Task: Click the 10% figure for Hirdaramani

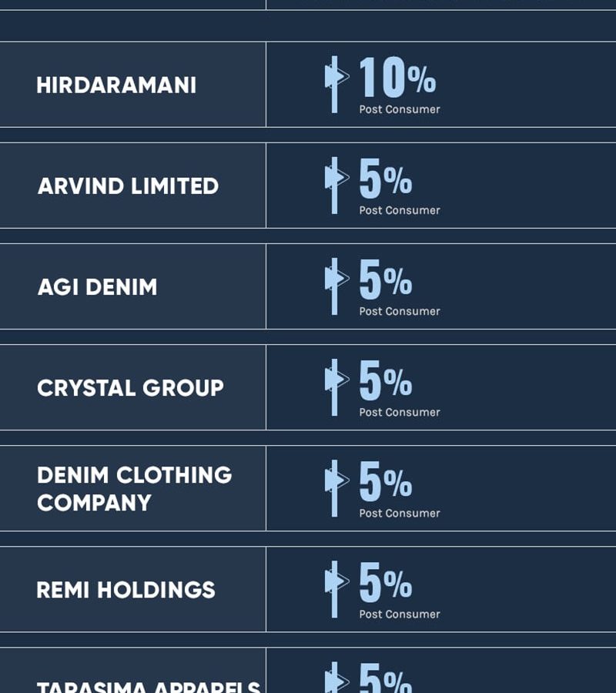Action: [397, 77]
